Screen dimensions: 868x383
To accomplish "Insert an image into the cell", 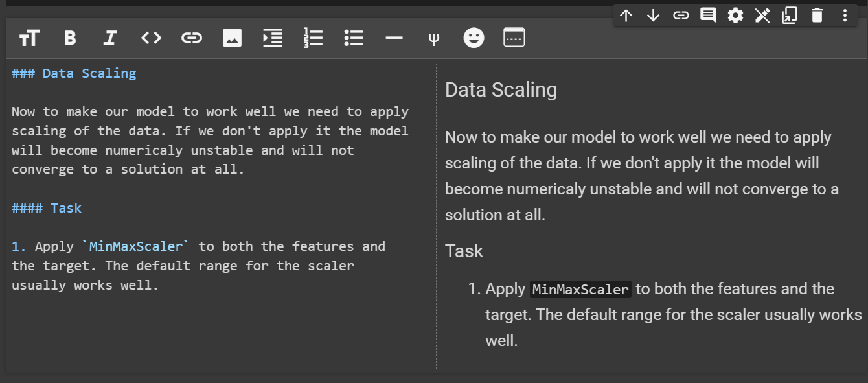I will pos(232,38).
